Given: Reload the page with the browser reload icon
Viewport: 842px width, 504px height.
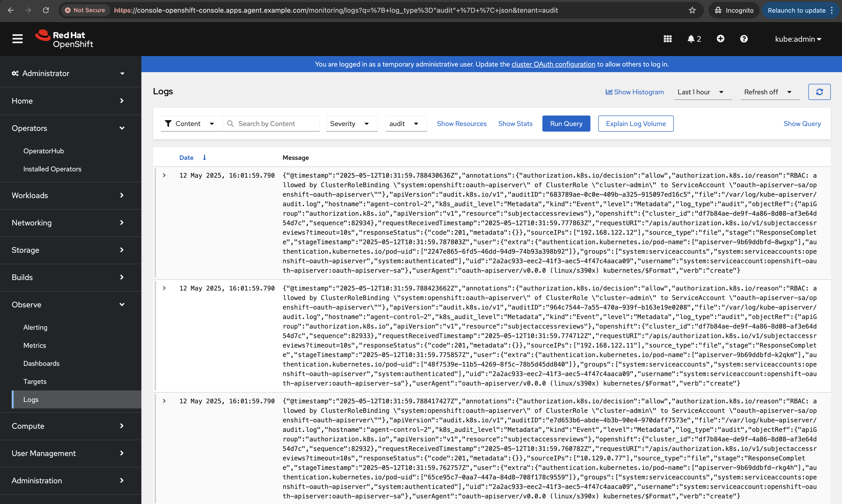Looking at the screenshot, I should pyautogui.click(x=46, y=10).
